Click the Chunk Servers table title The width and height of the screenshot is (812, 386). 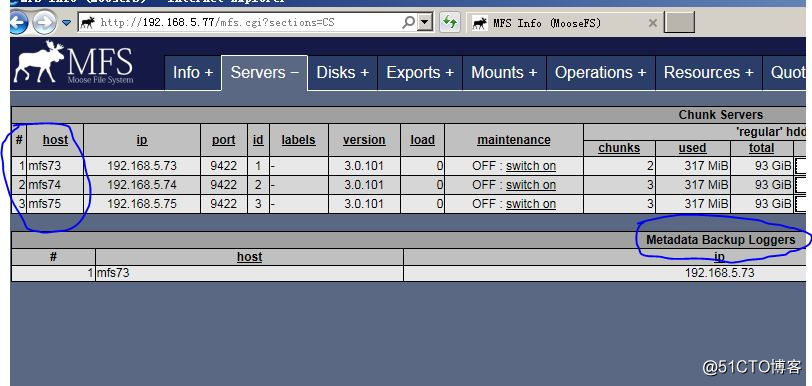coord(720,115)
